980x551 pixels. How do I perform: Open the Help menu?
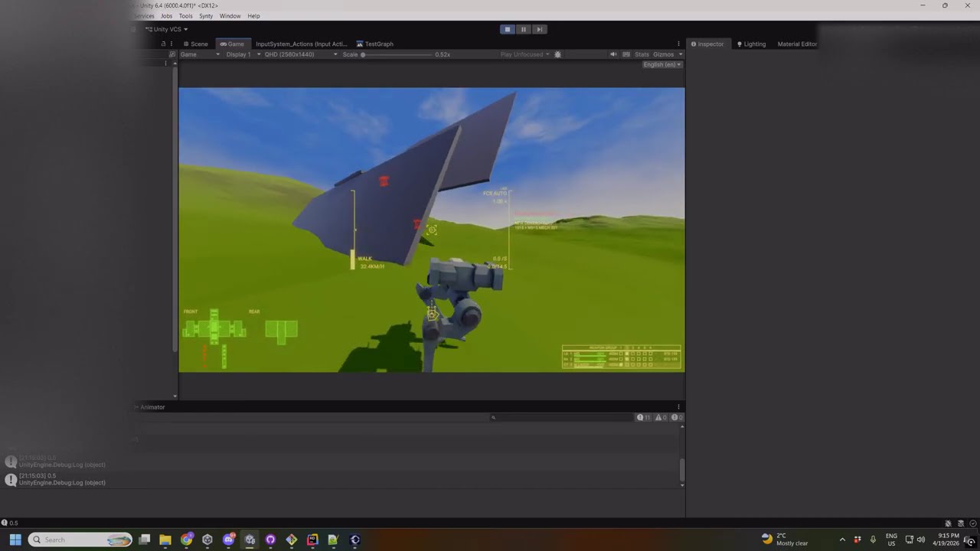pyautogui.click(x=253, y=16)
